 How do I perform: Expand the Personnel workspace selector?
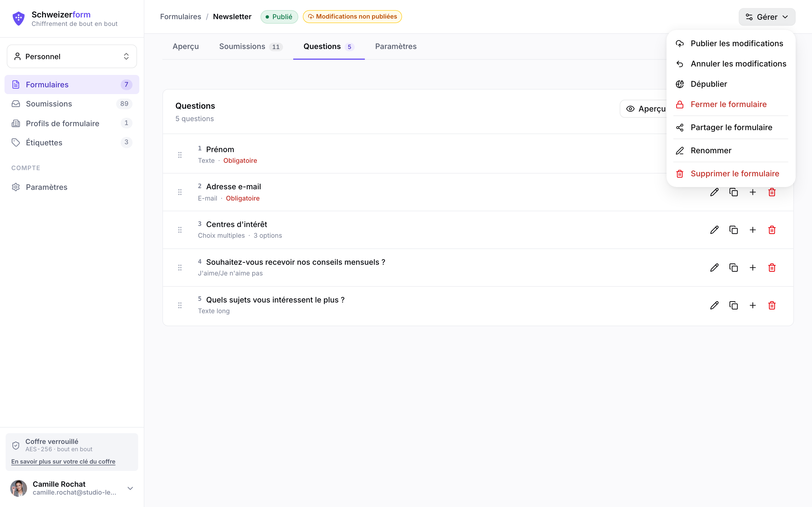pos(72,56)
